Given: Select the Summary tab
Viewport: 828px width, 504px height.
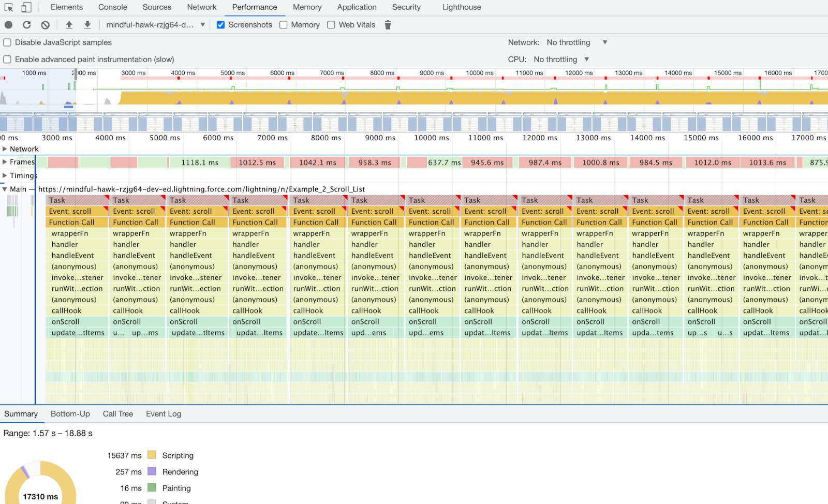Looking at the screenshot, I should (21, 414).
